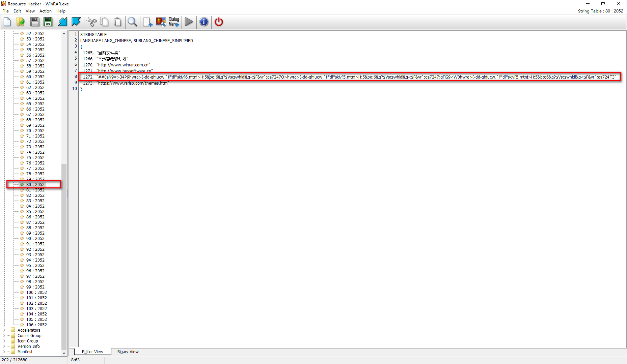Screen dimensions: 627x364
Task: Click the star icon of 52 : 2052
Action: coord(22,33)
